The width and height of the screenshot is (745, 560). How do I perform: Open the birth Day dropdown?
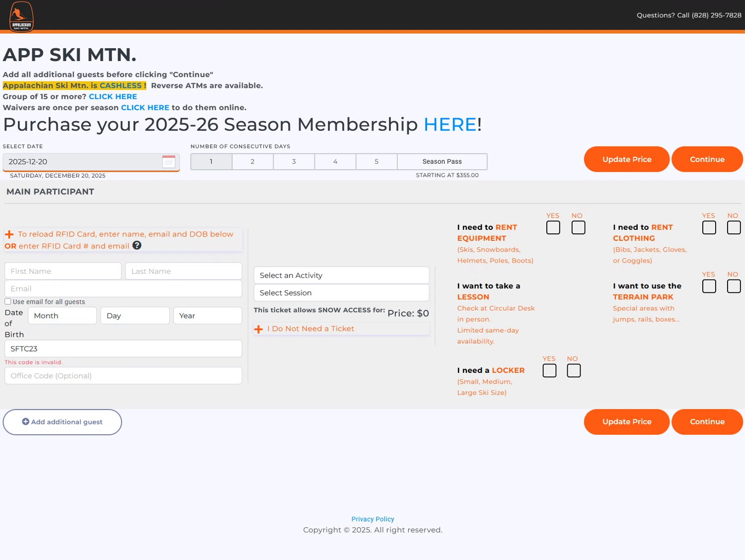coord(135,315)
